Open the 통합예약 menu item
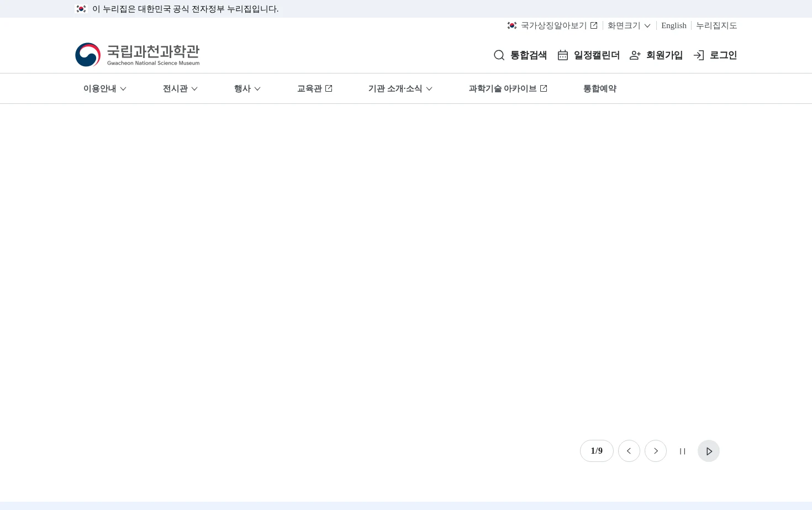Image resolution: width=812 pixels, height=510 pixels. 600,88
